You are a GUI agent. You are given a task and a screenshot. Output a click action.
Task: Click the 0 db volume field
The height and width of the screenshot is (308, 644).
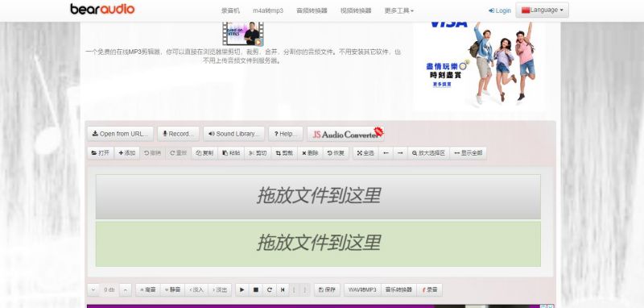coord(109,290)
